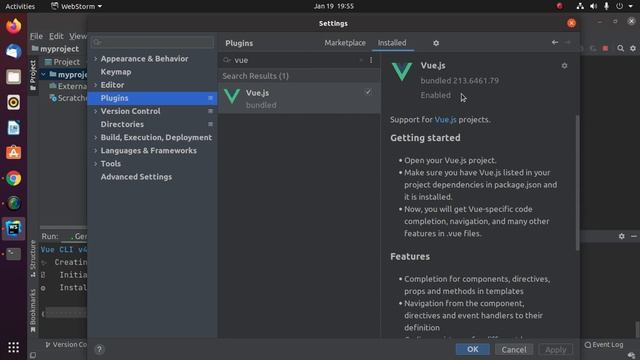Click the red stop icon in WebStorm toolbar

pos(606,48)
